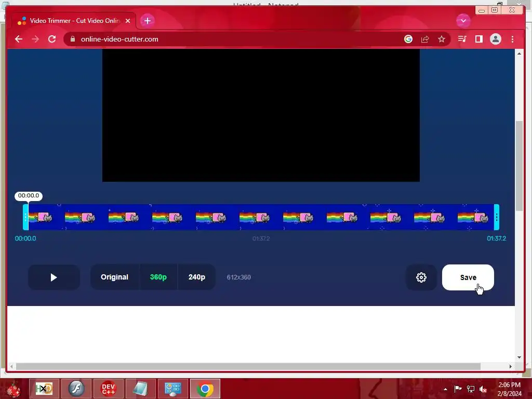Click the 612x360 resolution text
Image resolution: width=532 pixels, height=399 pixels.
(239, 277)
